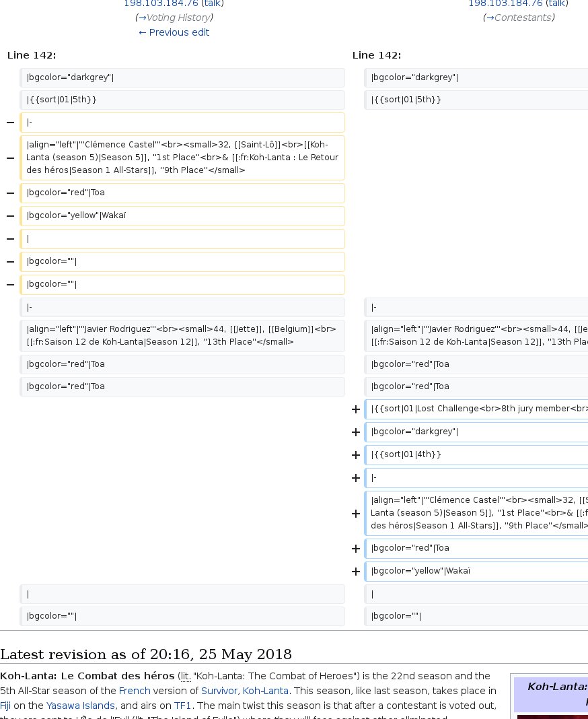Screen dimensions: 588x719
Task: Click old revision's Javier Rodriguez line
Action: pos(182,336)
